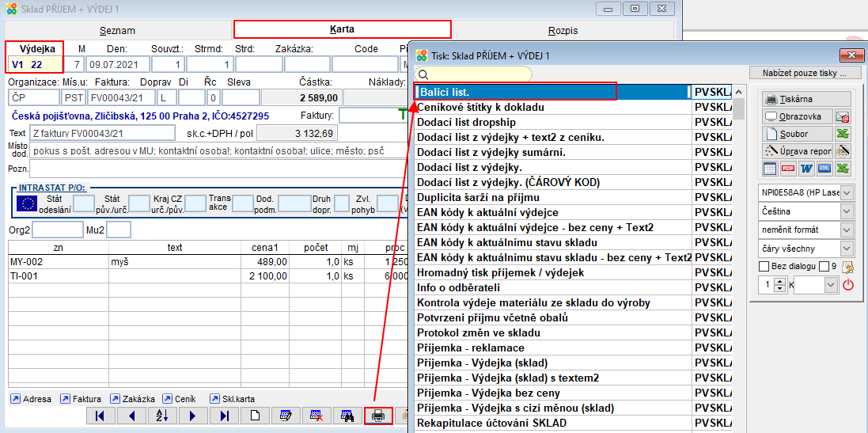868x433 pixels.
Task: Open the Skl.karta shortcut link
Action: tap(233, 399)
